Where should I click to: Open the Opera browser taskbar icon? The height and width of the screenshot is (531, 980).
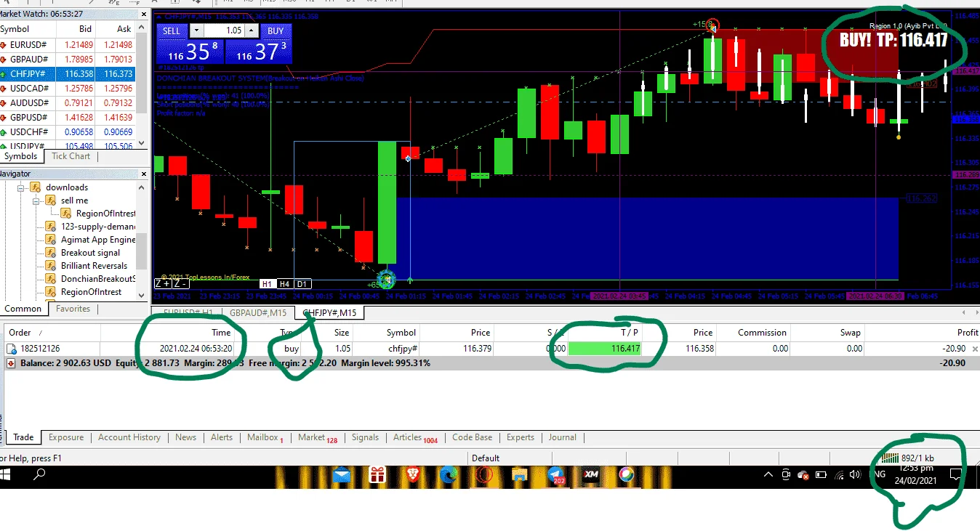pyautogui.click(x=484, y=476)
